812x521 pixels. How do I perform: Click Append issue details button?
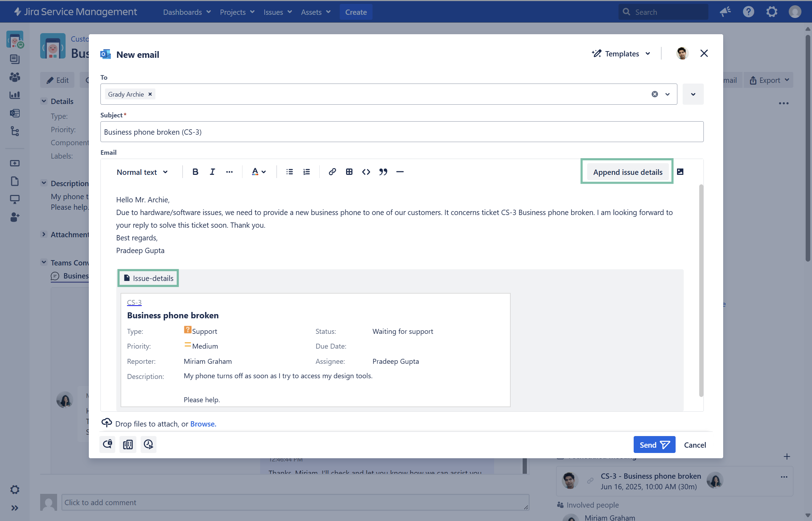pos(627,172)
